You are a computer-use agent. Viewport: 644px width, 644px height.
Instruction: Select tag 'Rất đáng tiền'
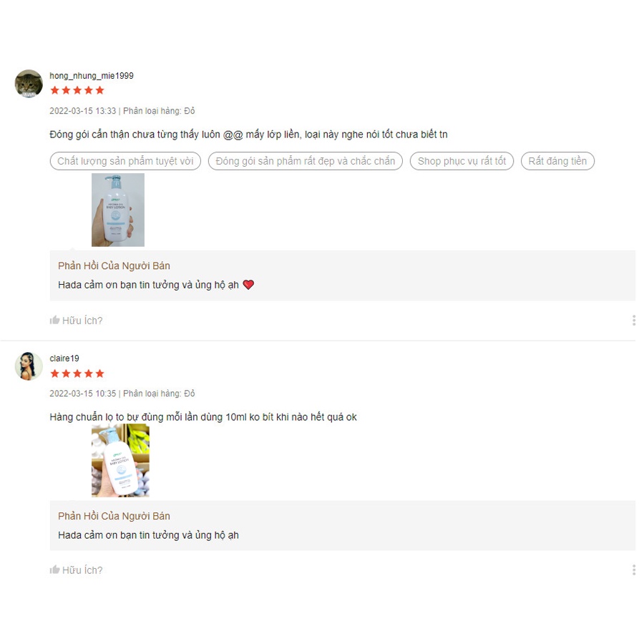pos(557,161)
